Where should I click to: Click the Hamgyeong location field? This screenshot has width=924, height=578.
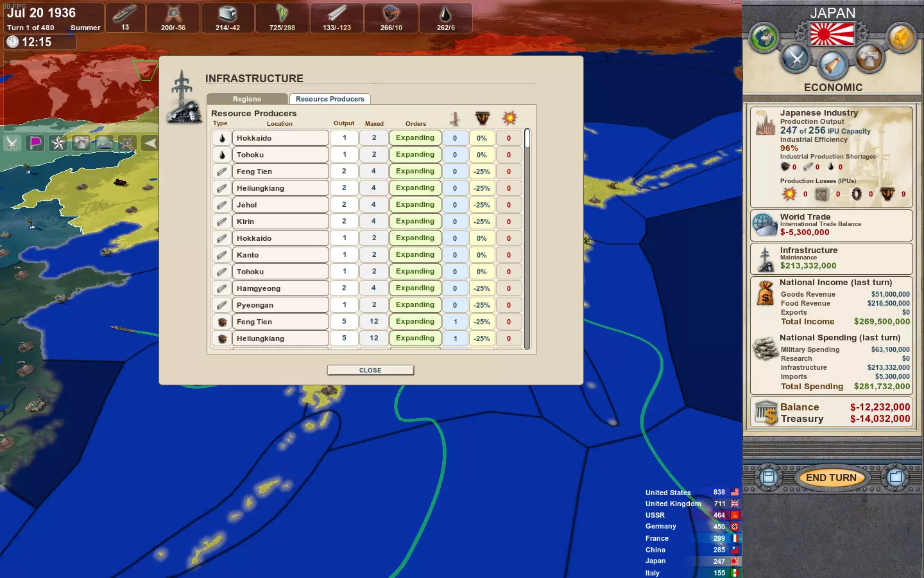(280, 288)
